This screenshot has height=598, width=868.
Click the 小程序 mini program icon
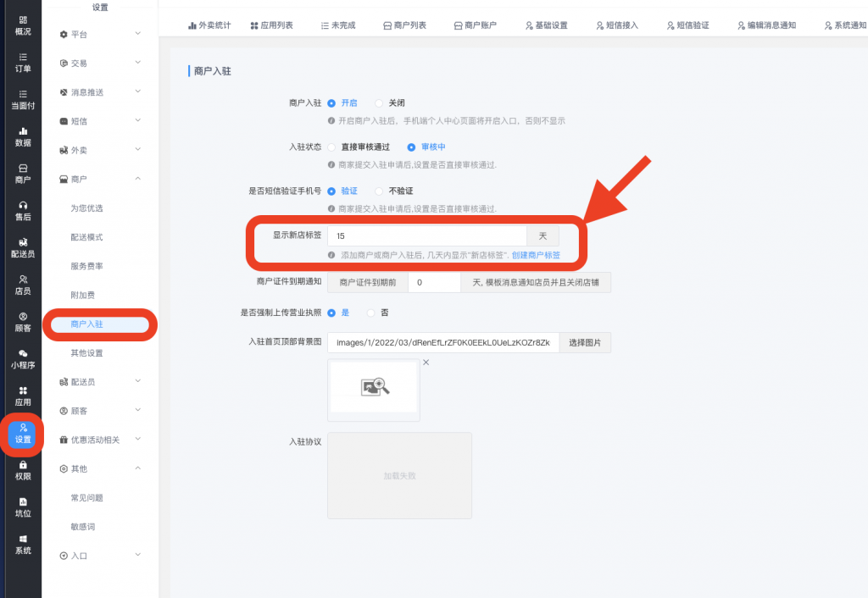tap(23, 358)
